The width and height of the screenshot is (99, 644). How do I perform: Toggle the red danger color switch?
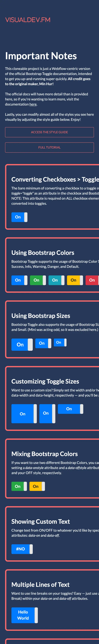click(92, 280)
